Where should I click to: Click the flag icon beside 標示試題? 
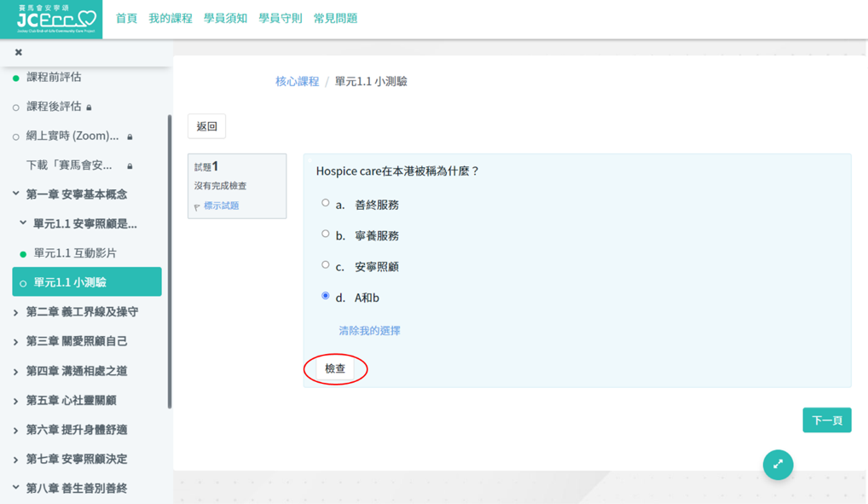pyautogui.click(x=197, y=206)
